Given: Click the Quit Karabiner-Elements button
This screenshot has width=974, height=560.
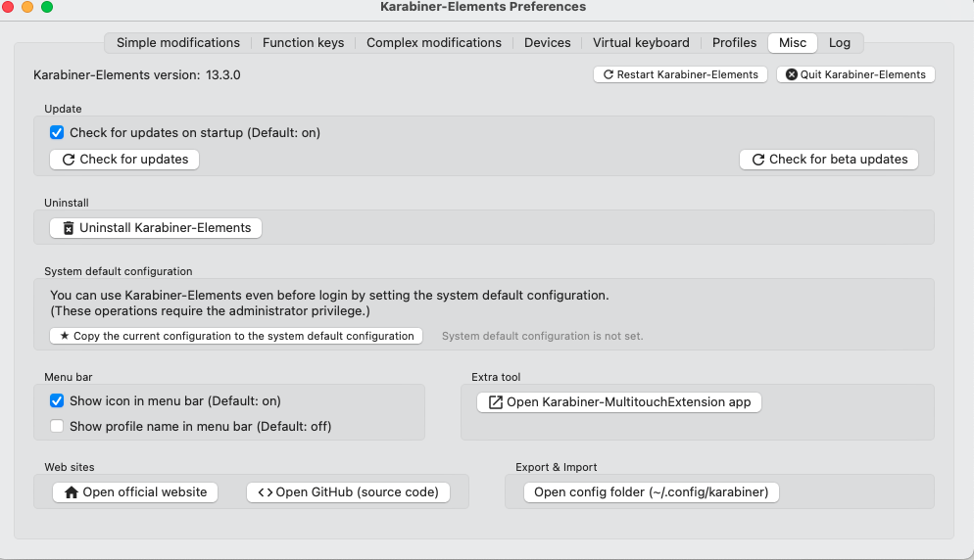Looking at the screenshot, I should [855, 74].
